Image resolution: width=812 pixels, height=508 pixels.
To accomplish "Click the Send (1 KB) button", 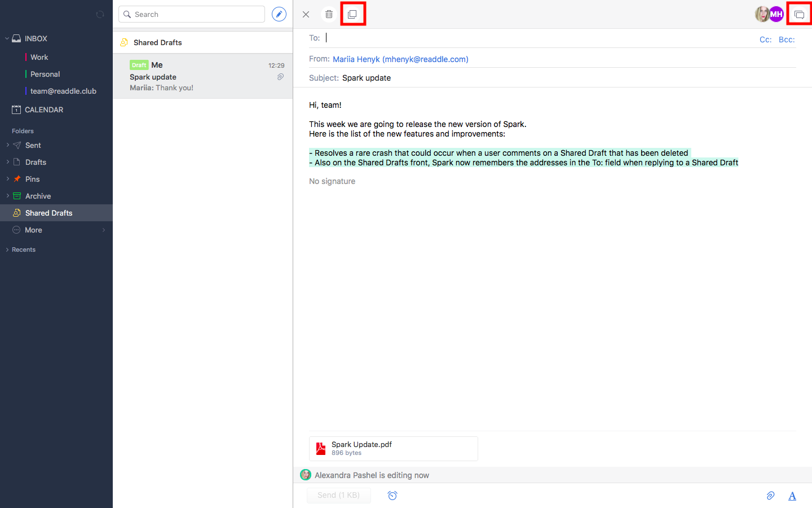I will [x=339, y=495].
